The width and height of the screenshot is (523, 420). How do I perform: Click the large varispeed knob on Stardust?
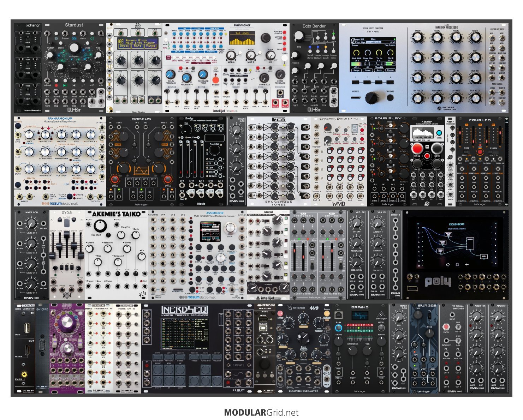coord(74,48)
